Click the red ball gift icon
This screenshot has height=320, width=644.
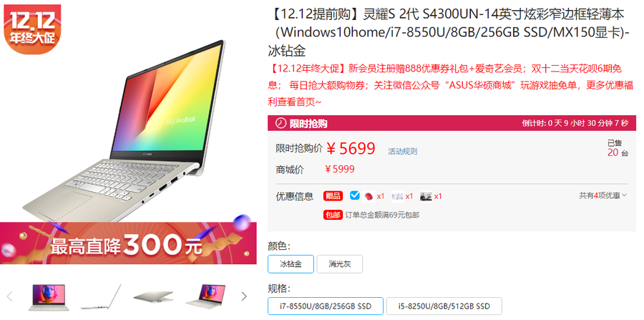[x=369, y=196]
